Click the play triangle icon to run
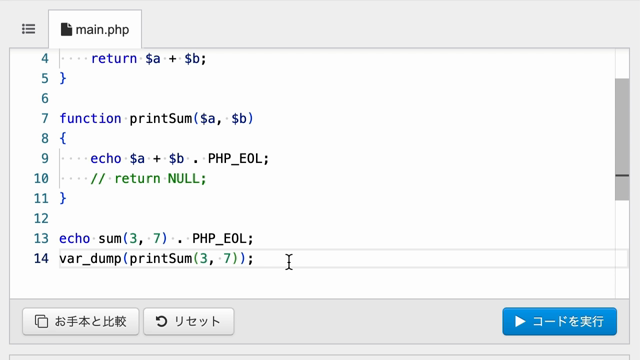Screen dimensions: 640x360 point(520,321)
